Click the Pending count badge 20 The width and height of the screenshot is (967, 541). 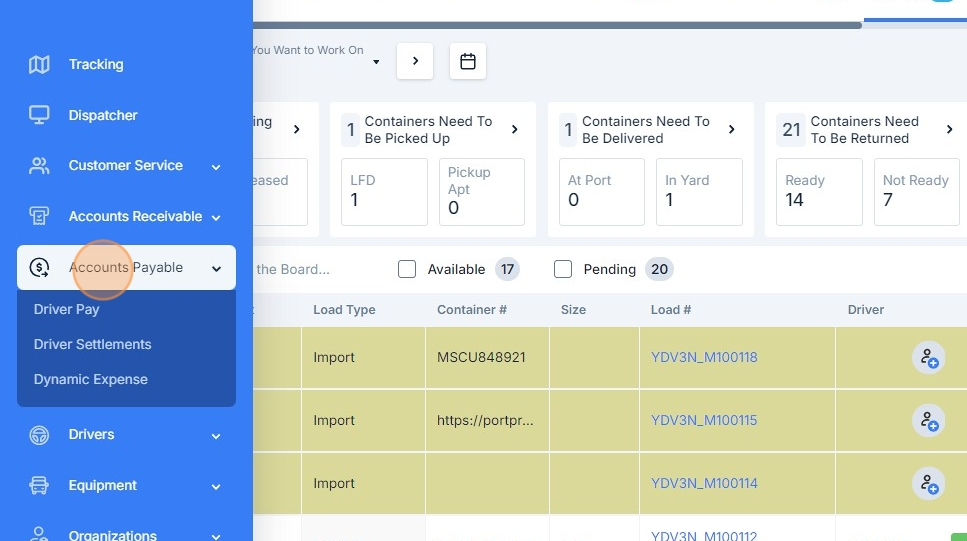659,269
